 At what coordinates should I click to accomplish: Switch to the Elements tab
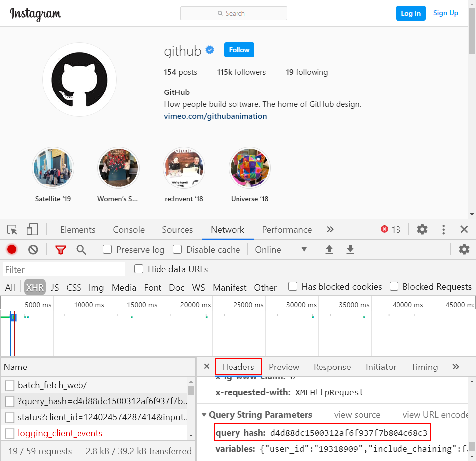click(78, 229)
